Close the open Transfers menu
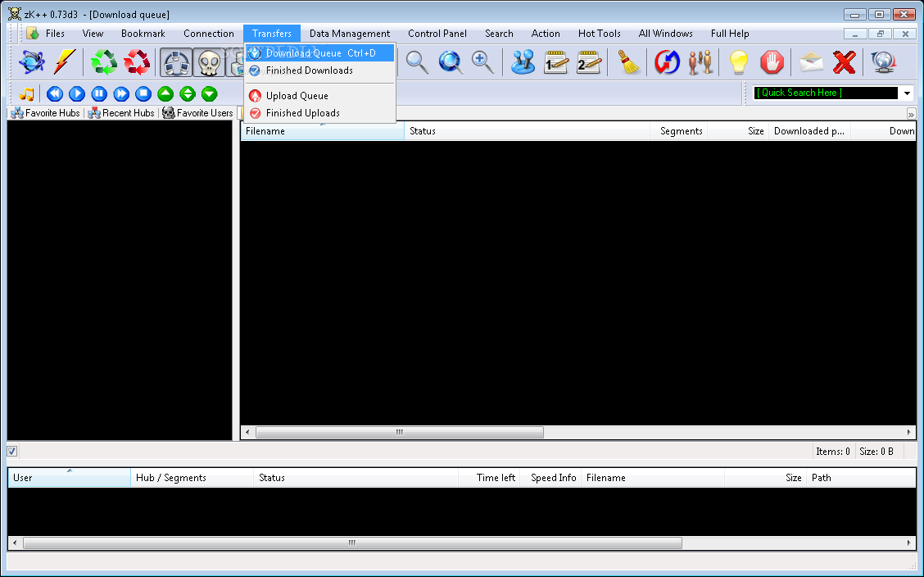This screenshot has height=577, width=924. [272, 34]
